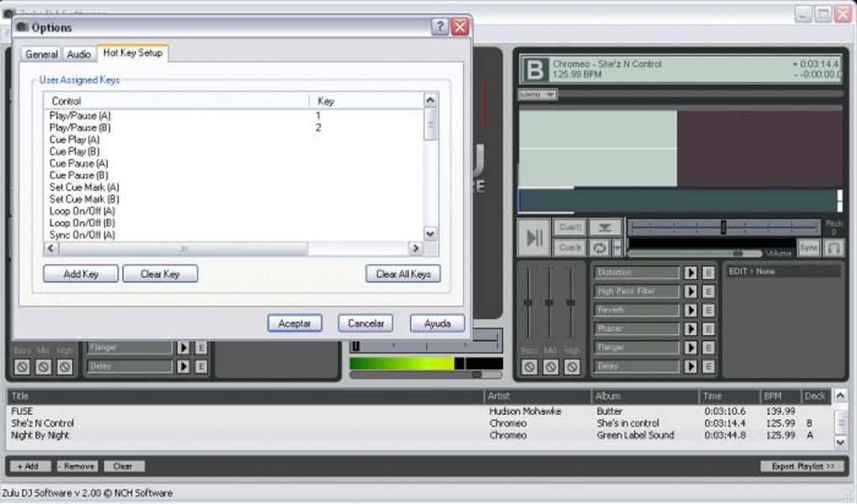This screenshot has height=504, width=857.
Task: Click Export Playlist >>
Action: (x=802, y=466)
